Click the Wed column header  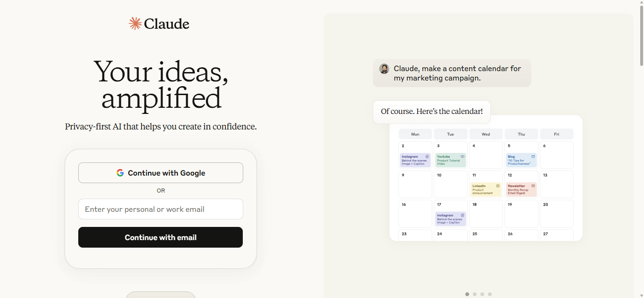point(486,134)
